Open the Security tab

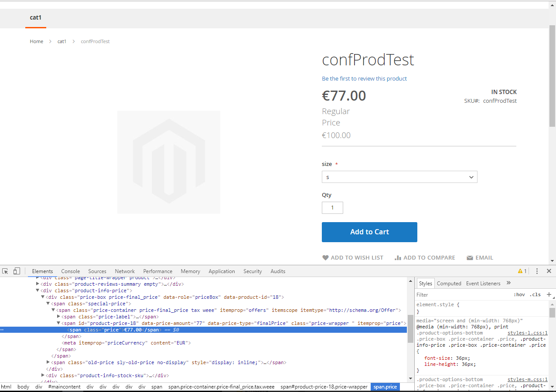point(252,271)
